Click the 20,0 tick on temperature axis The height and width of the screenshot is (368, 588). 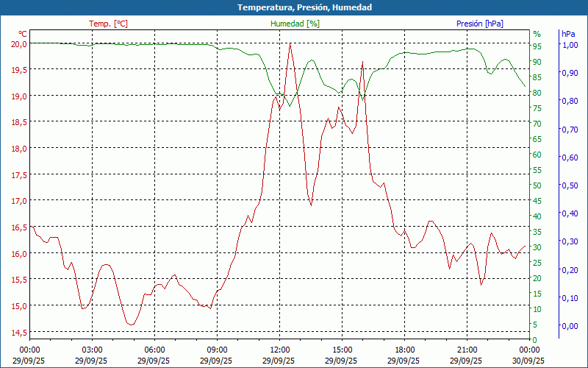click(18, 43)
